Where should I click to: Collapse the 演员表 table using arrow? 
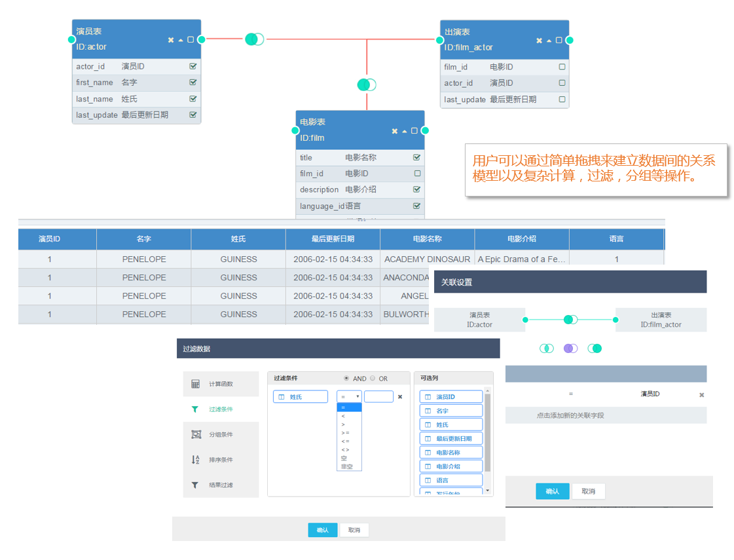coord(181,40)
